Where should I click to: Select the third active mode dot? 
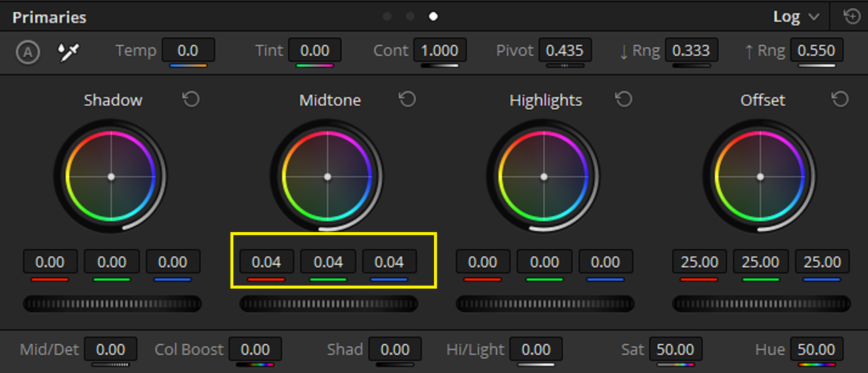433,16
